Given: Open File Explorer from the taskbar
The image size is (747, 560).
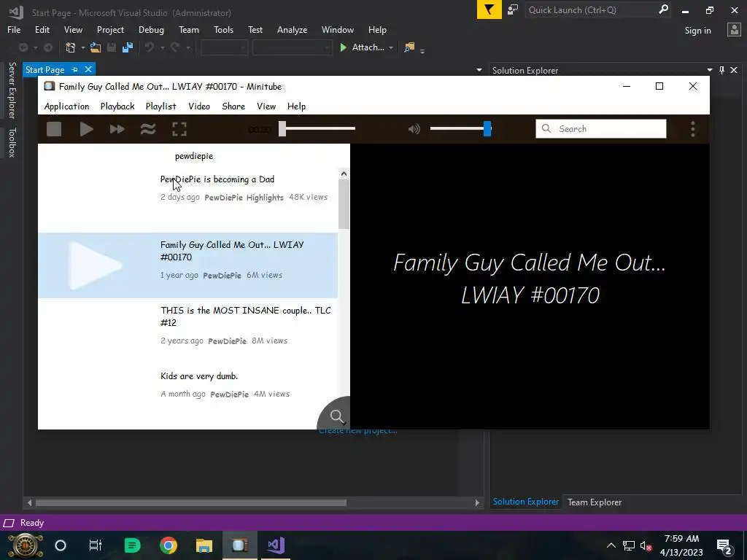Looking at the screenshot, I should tap(204, 545).
